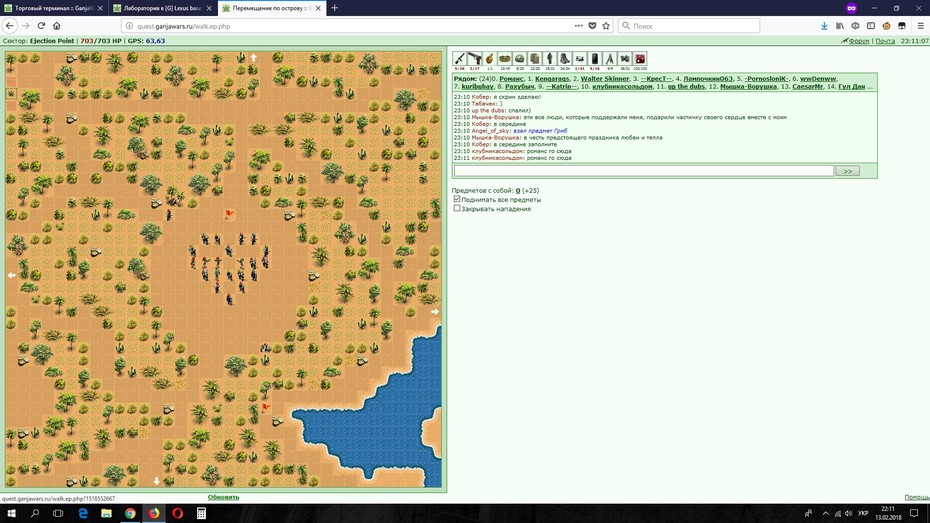The image size is (930, 523).
Task: Select the 'Перемещение по острову' tab
Action: coord(272,8)
